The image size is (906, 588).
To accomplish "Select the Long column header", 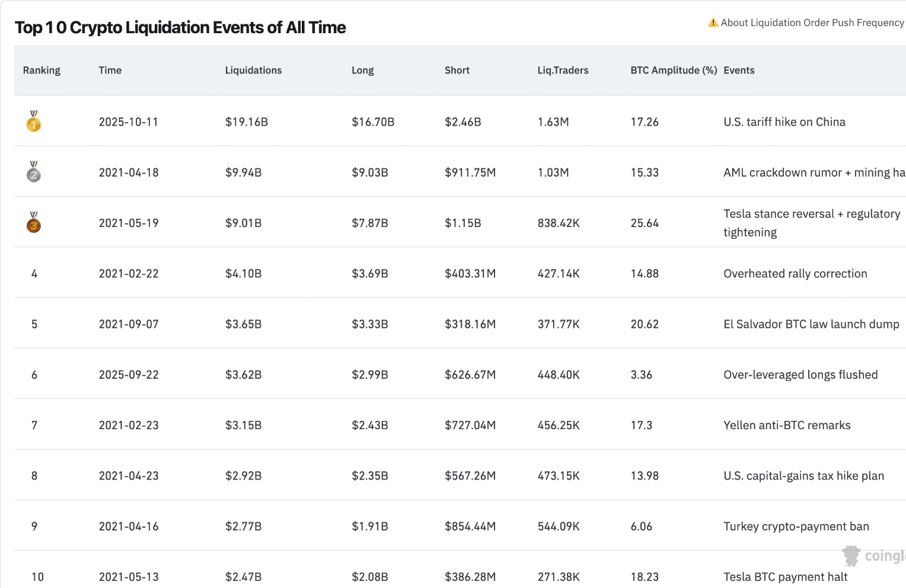I will tap(362, 70).
